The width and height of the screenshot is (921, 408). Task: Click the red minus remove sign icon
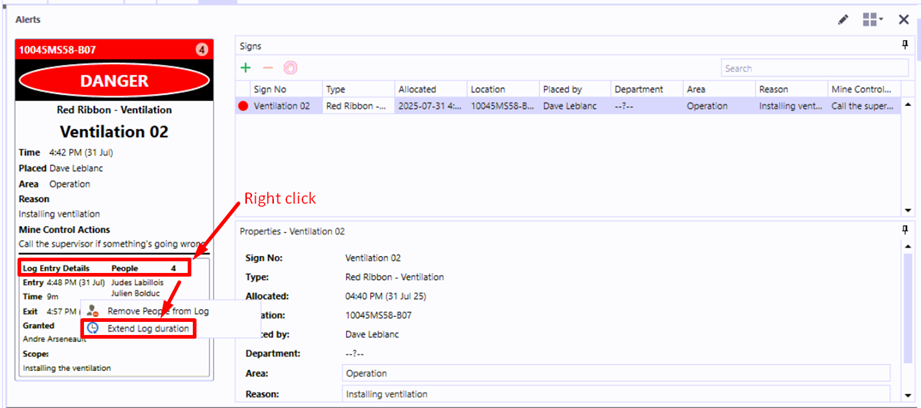(x=267, y=68)
